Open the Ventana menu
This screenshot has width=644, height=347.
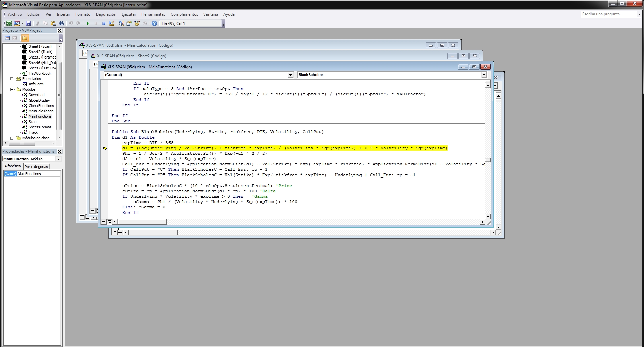[x=211, y=14]
